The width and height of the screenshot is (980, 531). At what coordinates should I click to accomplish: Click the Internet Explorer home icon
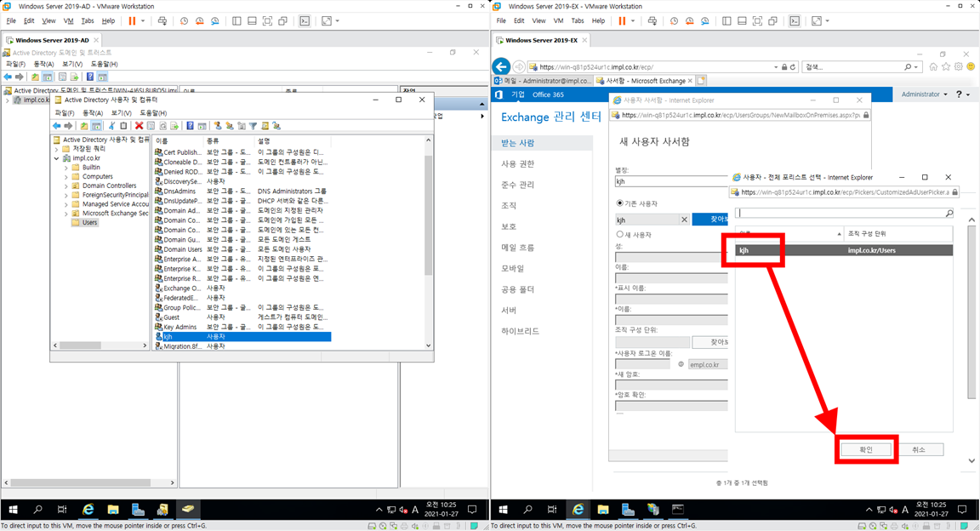(933, 66)
